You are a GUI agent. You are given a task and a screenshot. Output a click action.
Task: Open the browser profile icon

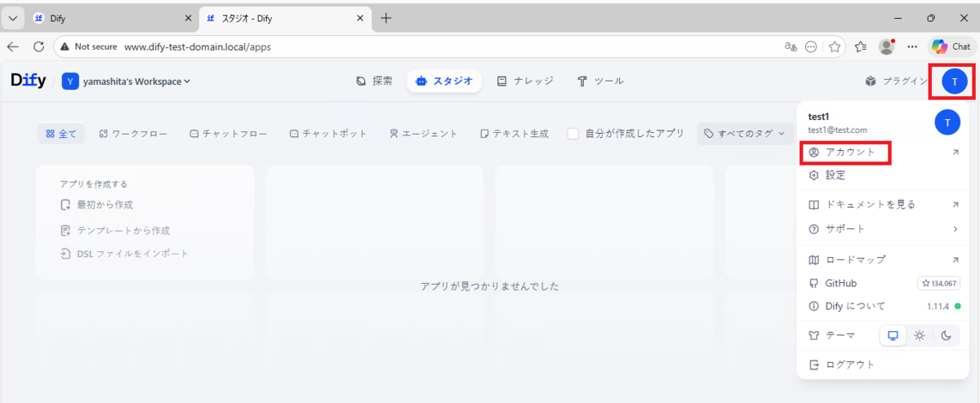[887, 46]
